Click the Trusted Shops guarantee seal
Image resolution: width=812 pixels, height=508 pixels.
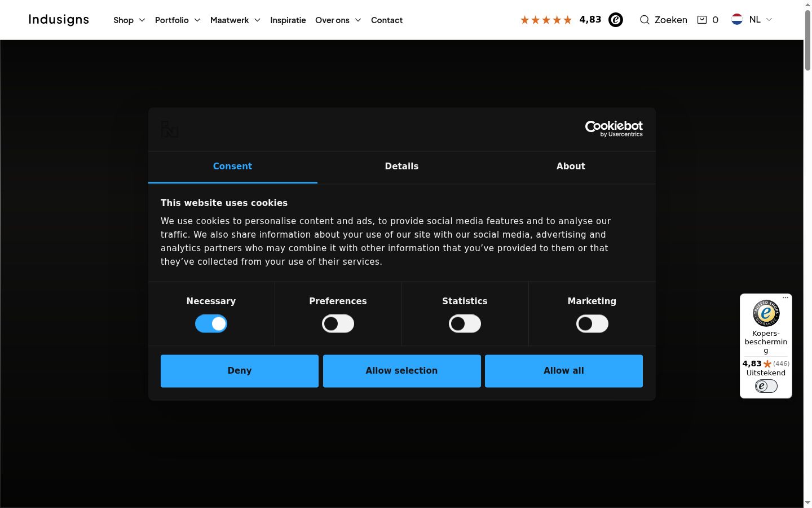click(766, 313)
